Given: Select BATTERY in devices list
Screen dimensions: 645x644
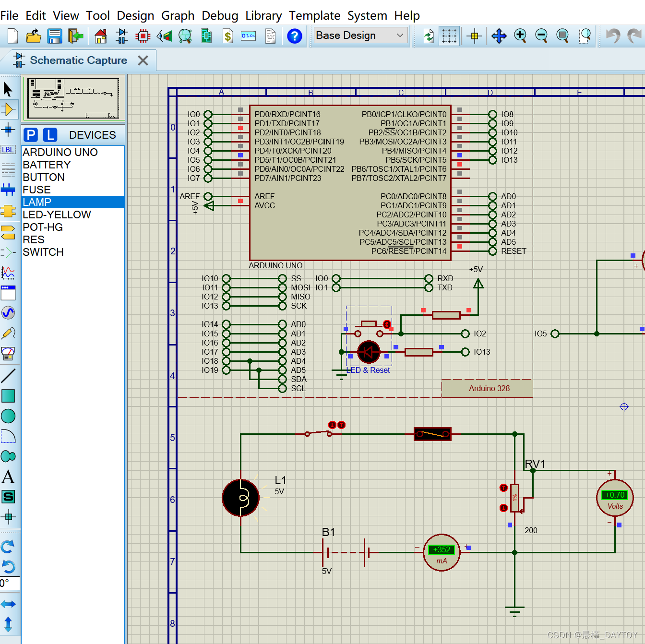Looking at the screenshot, I should [x=73, y=165].
